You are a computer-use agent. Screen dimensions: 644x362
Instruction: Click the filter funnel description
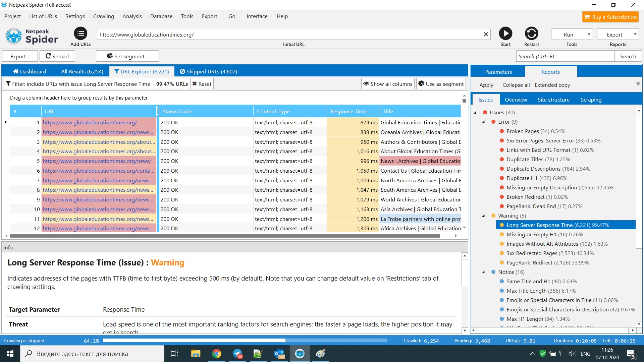coord(97,84)
